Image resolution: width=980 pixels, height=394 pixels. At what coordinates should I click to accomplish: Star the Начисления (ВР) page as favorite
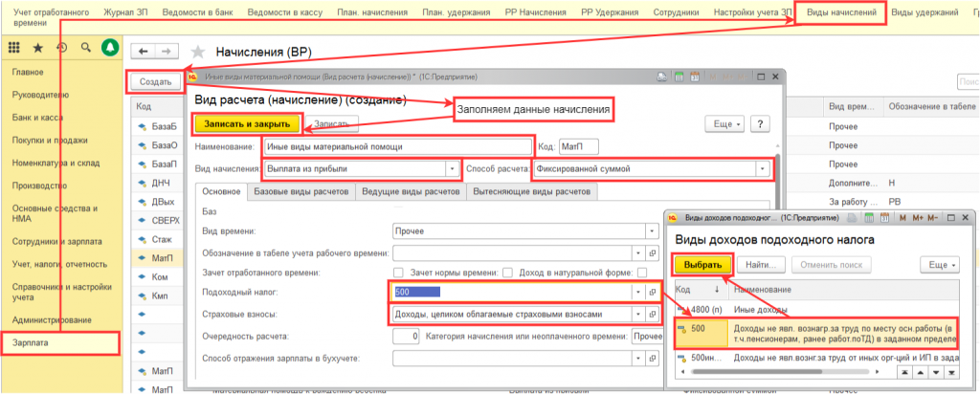[198, 52]
